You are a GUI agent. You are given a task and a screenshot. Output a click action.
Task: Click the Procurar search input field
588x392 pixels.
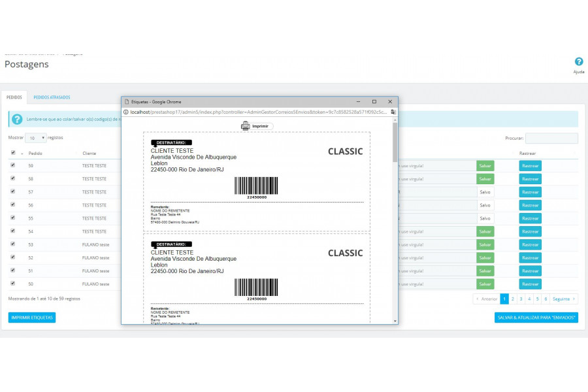click(x=551, y=138)
